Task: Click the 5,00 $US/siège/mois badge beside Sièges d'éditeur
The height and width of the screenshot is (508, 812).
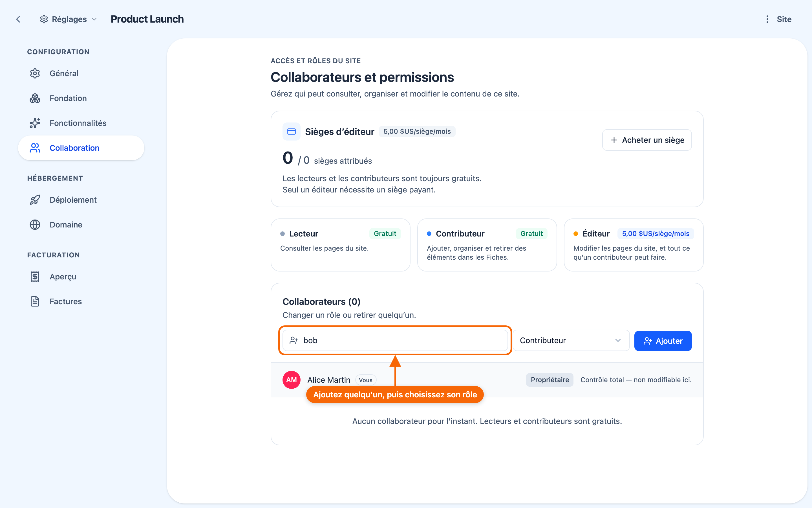Action: (417, 131)
